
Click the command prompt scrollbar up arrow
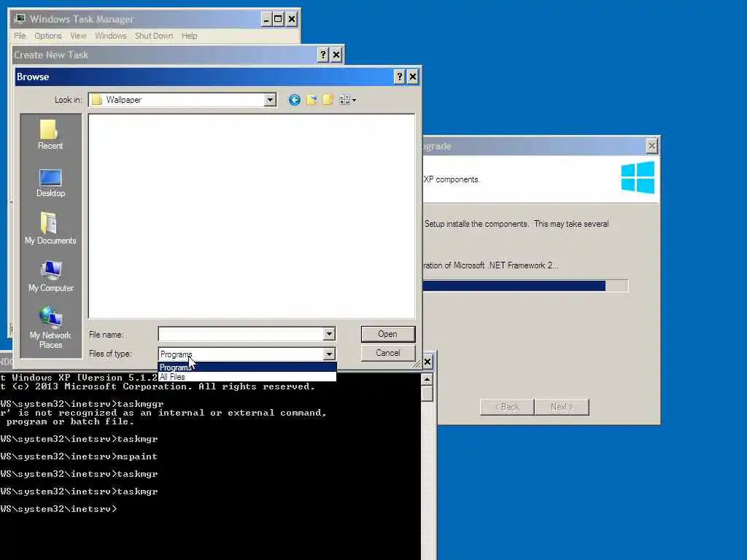pyautogui.click(x=427, y=379)
